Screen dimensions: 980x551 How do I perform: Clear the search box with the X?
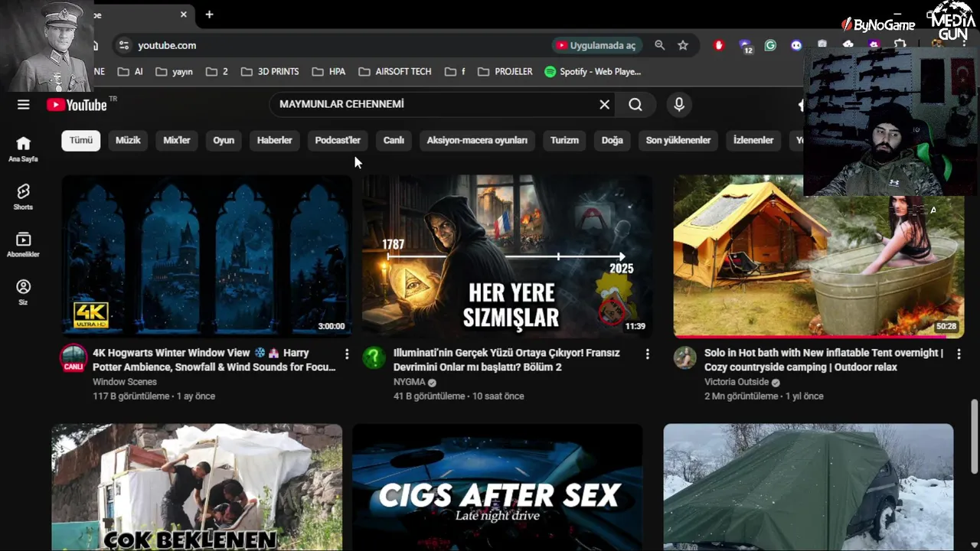click(x=604, y=105)
